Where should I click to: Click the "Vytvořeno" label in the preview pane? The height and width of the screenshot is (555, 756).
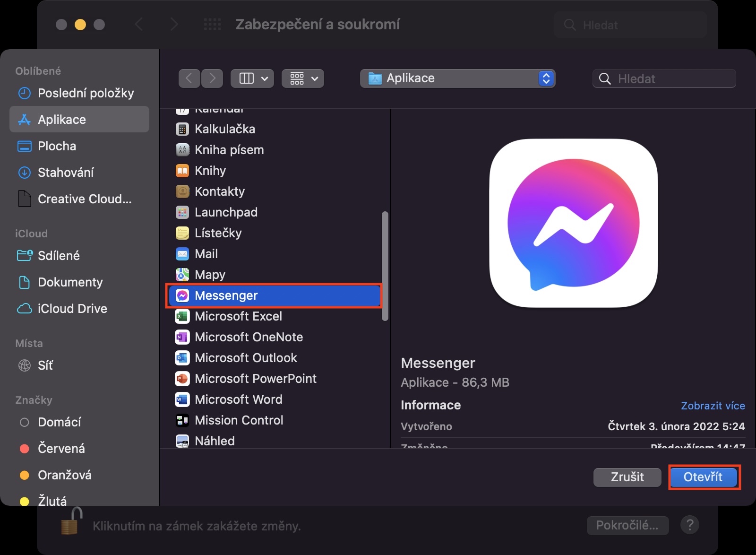pos(426,426)
